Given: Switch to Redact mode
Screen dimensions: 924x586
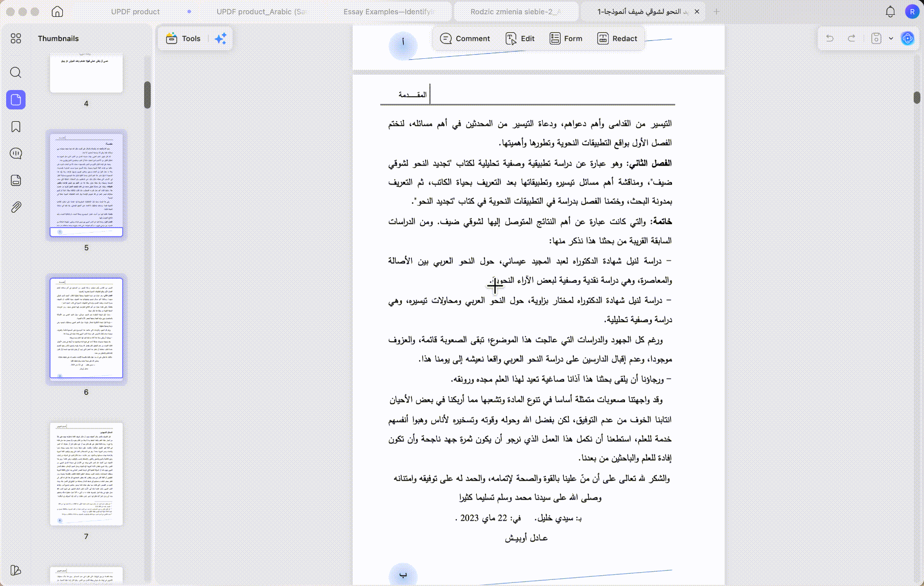Looking at the screenshot, I should tap(617, 38).
